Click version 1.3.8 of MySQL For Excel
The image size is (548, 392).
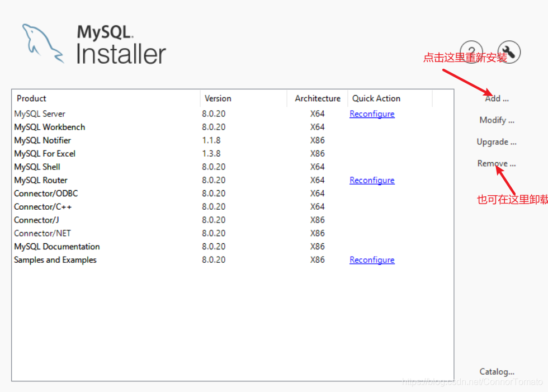(211, 154)
